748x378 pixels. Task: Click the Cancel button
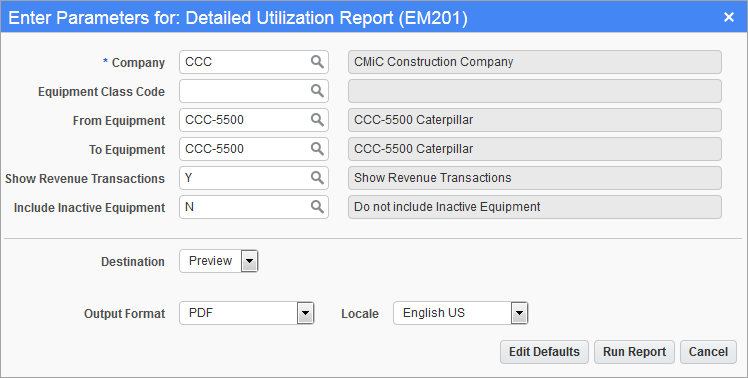coord(708,352)
